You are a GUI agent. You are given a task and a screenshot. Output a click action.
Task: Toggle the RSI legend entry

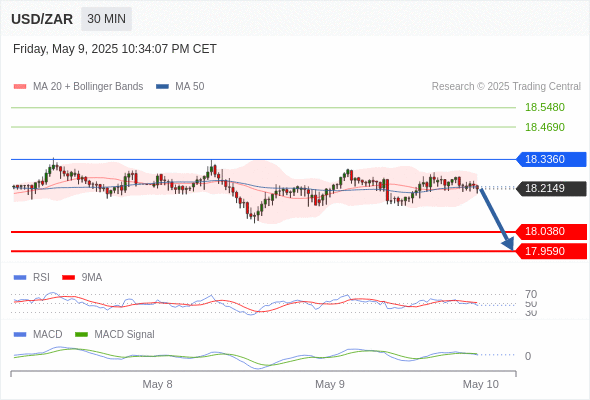tap(32, 277)
